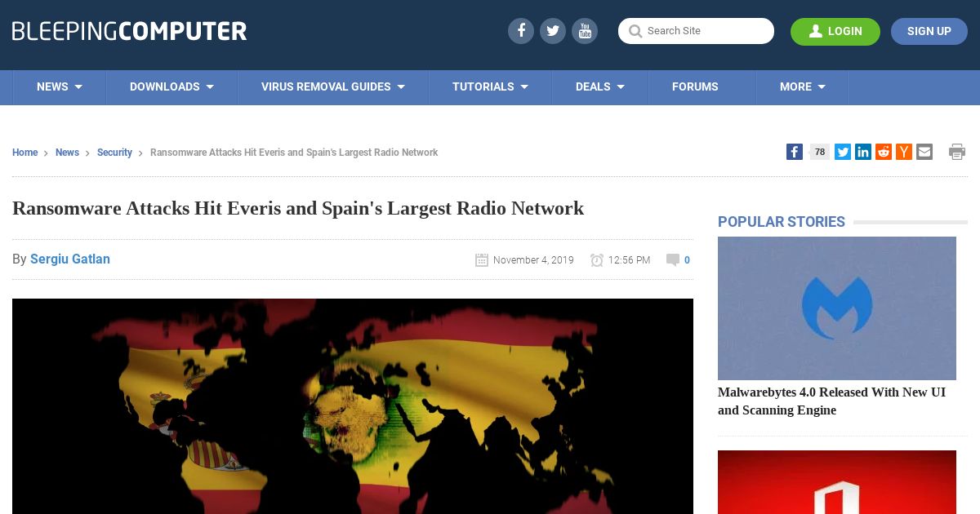This screenshot has width=980, height=514.
Task: Click the comments speech bubble icon
Action: (x=673, y=260)
